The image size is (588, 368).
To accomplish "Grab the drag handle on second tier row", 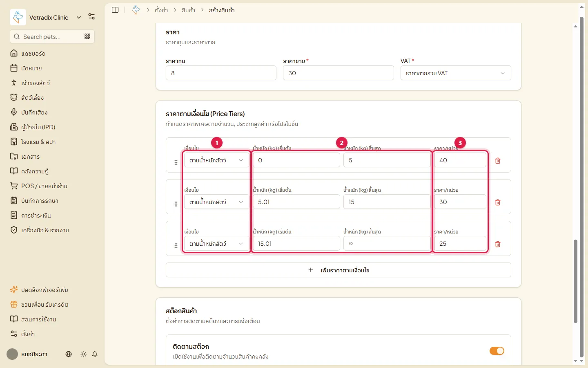I will coord(176,204).
